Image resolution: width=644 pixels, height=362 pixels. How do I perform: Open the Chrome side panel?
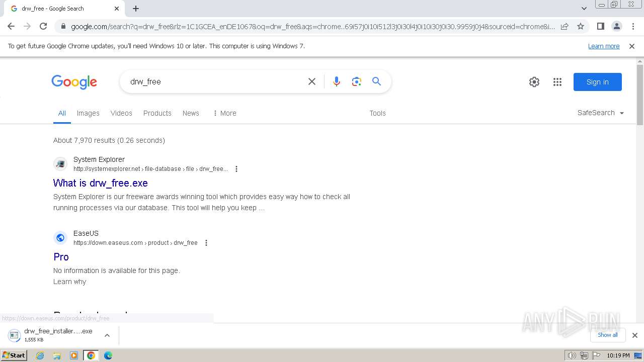tap(600, 26)
